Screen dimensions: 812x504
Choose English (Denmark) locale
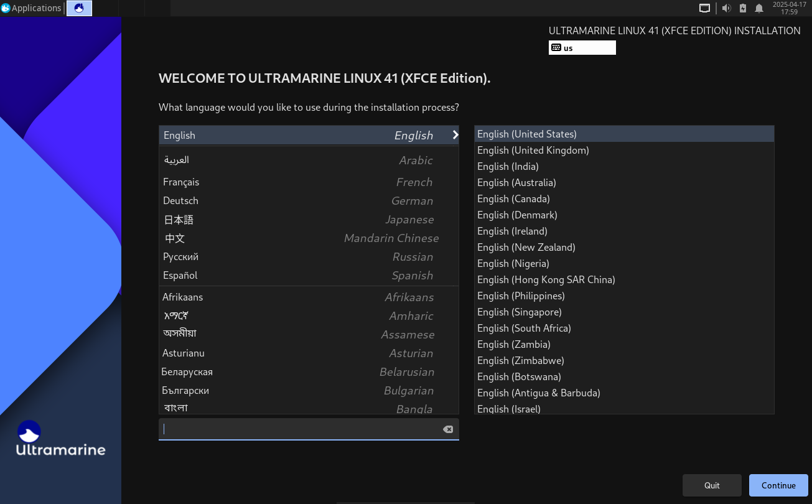click(624, 215)
